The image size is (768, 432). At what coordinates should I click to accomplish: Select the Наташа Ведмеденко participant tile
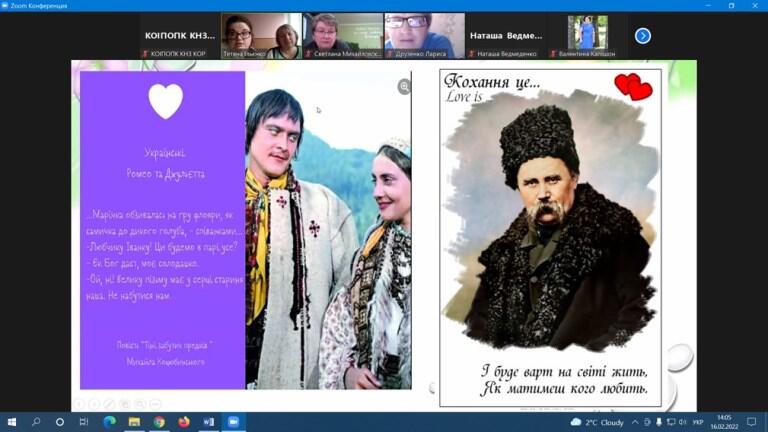[x=506, y=36]
